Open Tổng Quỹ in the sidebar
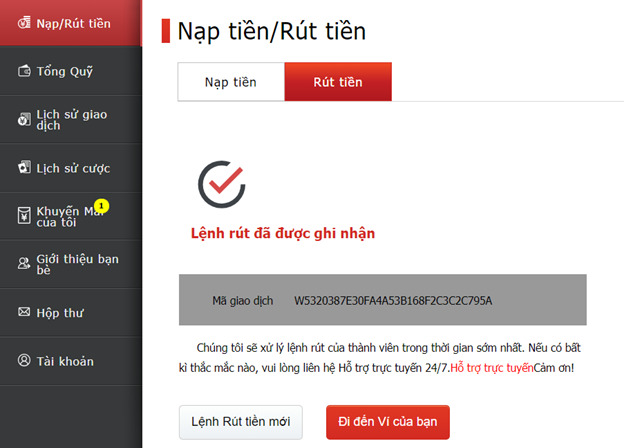The image size is (624, 448). (x=71, y=71)
